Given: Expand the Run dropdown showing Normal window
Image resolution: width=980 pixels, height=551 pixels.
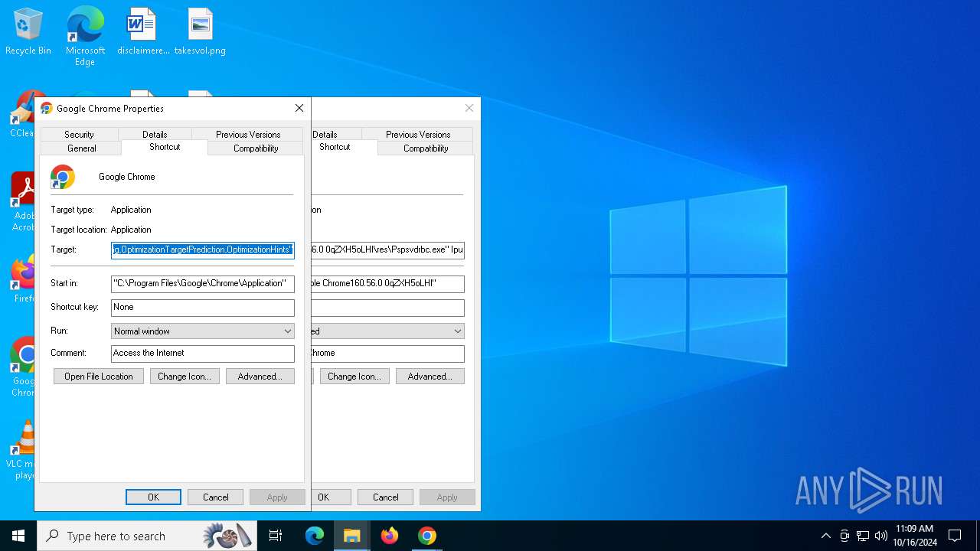Looking at the screenshot, I should [x=203, y=331].
